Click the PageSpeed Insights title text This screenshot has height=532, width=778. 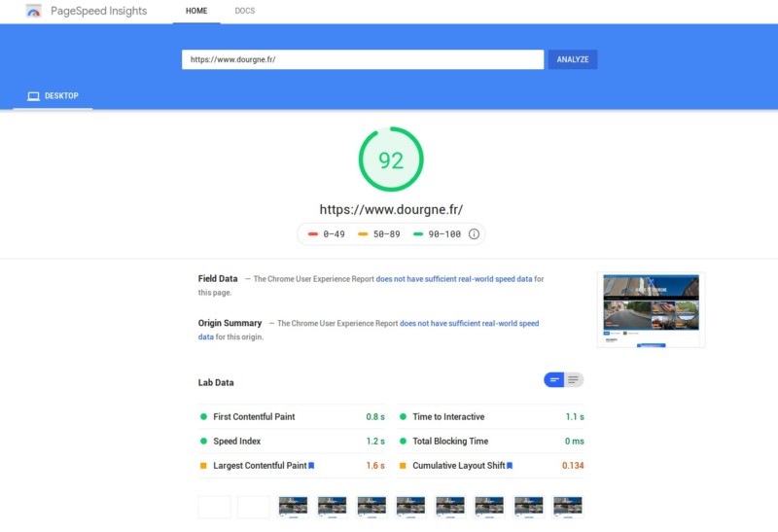pyautogui.click(x=99, y=11)
